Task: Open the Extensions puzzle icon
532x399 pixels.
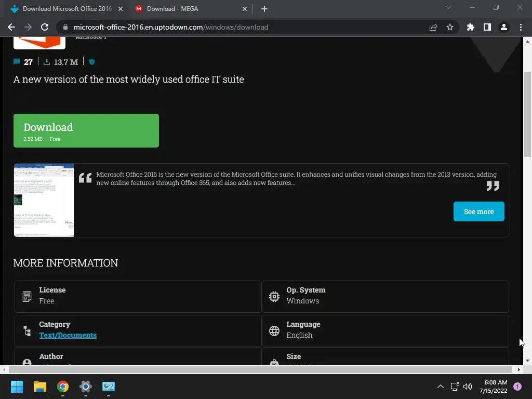Action: click(471, 27)
